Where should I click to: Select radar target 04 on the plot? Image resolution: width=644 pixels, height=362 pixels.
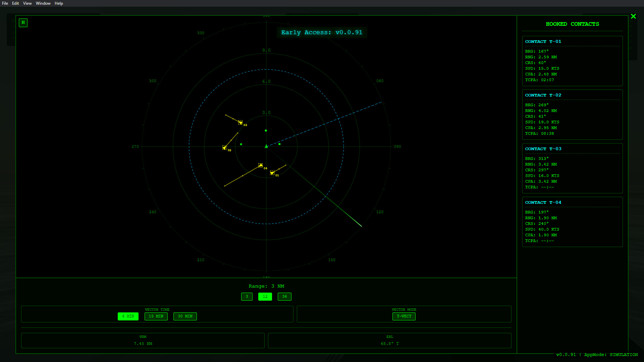click(261, 165)
